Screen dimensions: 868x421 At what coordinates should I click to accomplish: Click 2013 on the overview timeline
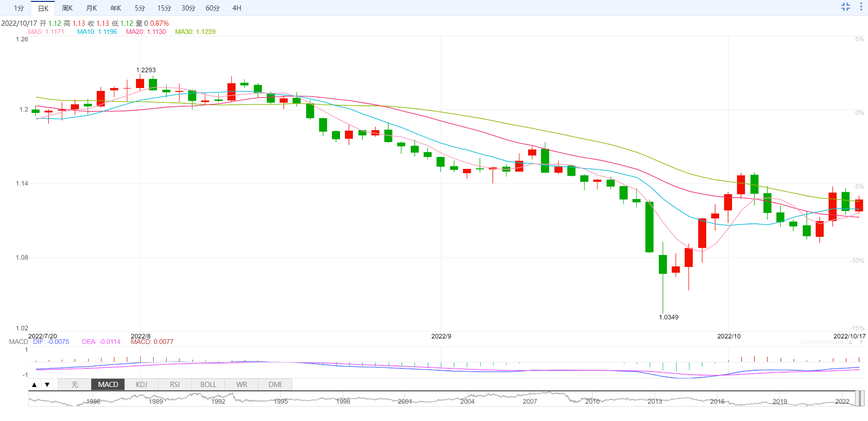coord(654,401)
